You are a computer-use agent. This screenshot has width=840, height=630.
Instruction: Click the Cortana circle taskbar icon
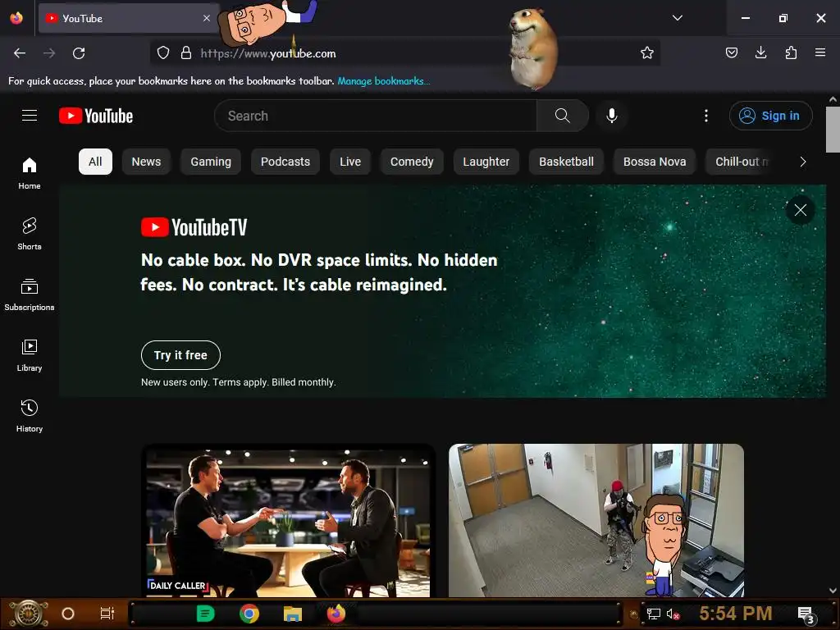pyautogui.click(x=68, y=614)
